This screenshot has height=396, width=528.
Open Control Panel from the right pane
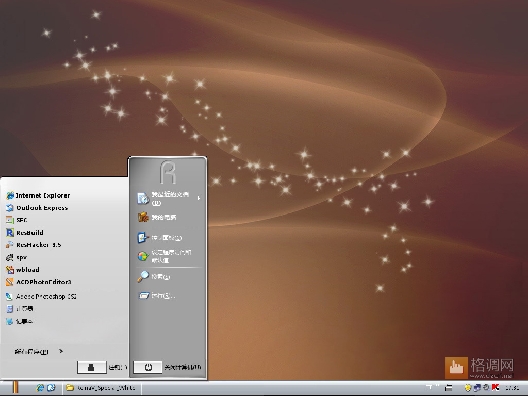tap(160, 237)
